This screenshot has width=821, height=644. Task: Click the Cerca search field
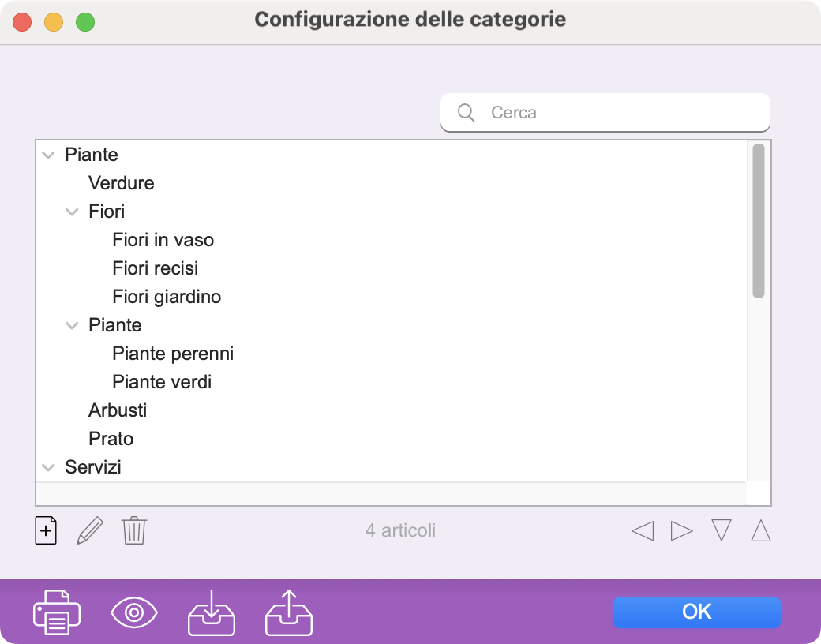coord(605,113)
